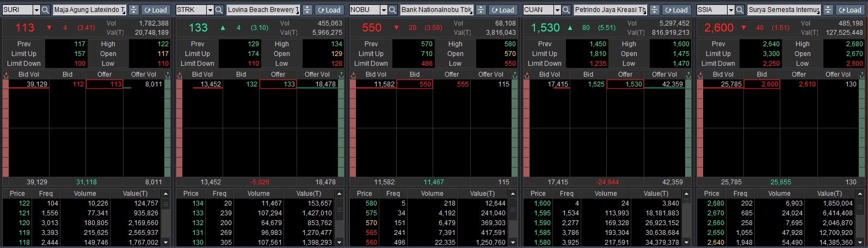The image size is (868, 248).
Task: Select SURI offer price 113
Action: tap(104, 84)
